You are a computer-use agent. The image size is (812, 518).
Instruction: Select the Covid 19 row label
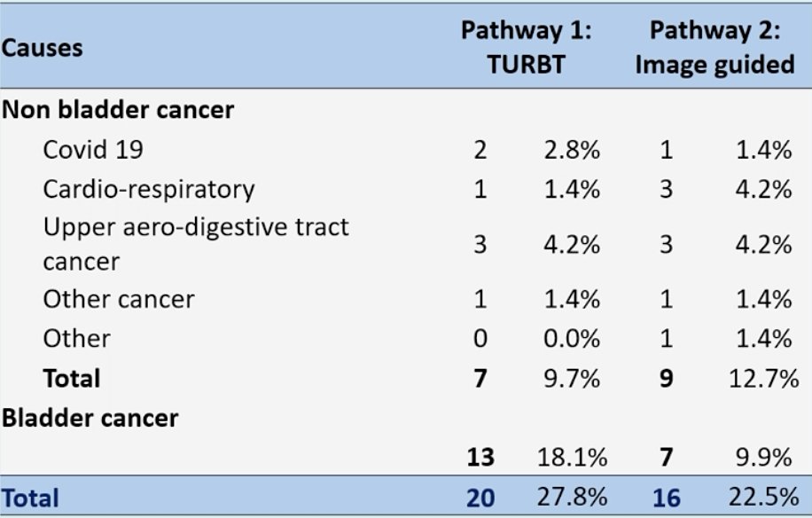pos(93,150)
